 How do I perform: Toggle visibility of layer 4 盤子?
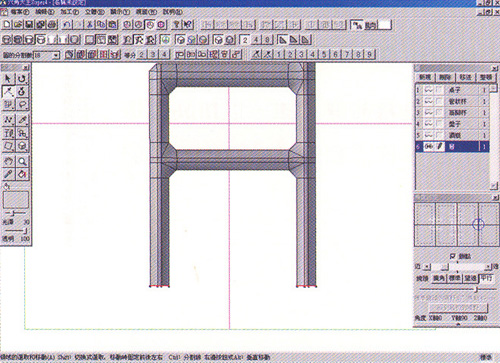[429, 124]
